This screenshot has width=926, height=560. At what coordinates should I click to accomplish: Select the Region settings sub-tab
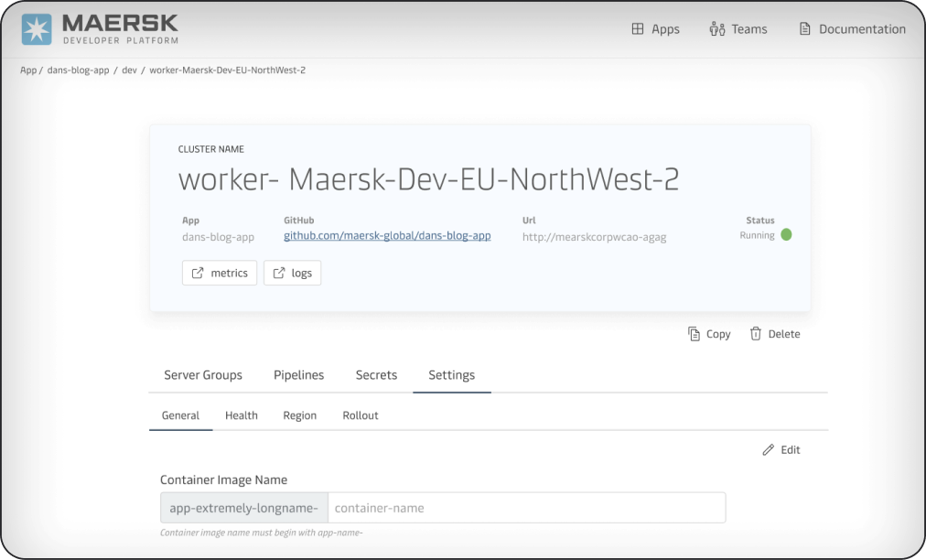tap(299, 415)
